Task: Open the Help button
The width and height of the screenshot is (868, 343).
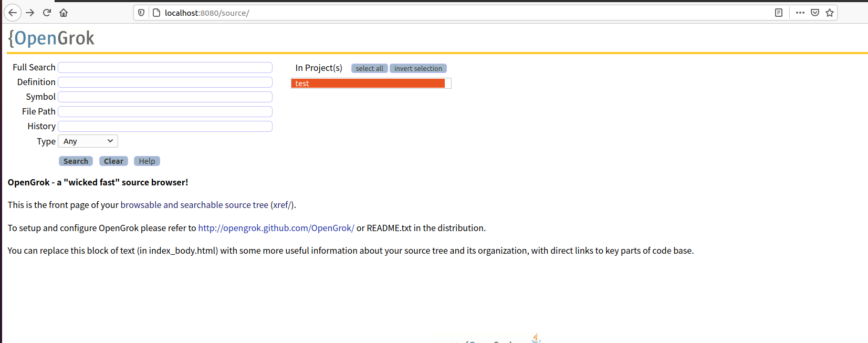Action: click(147, 161)
